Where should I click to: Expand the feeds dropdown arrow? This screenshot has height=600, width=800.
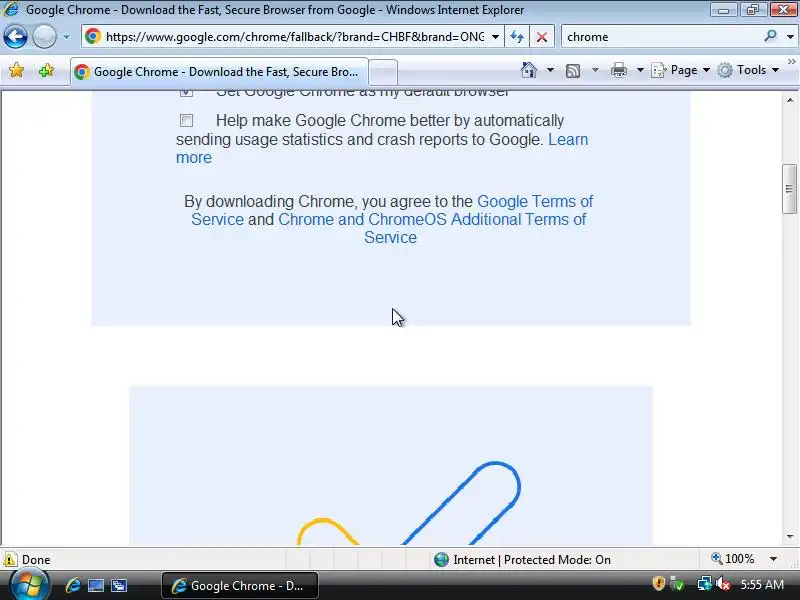pyautogui.click(x=595, y=70)
